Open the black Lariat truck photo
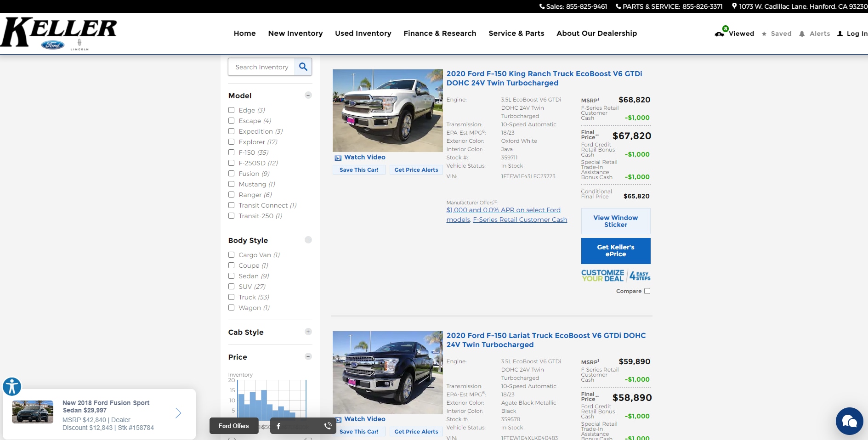 (388, 372)
